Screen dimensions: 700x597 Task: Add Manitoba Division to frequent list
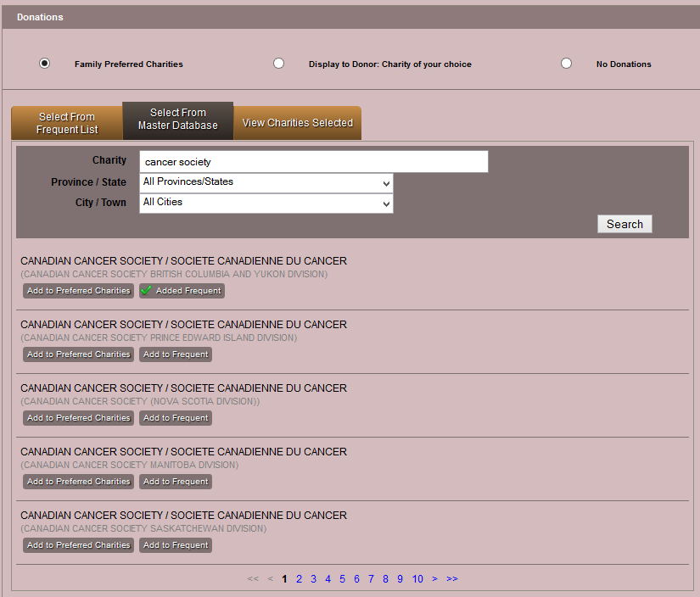[176, 482]
